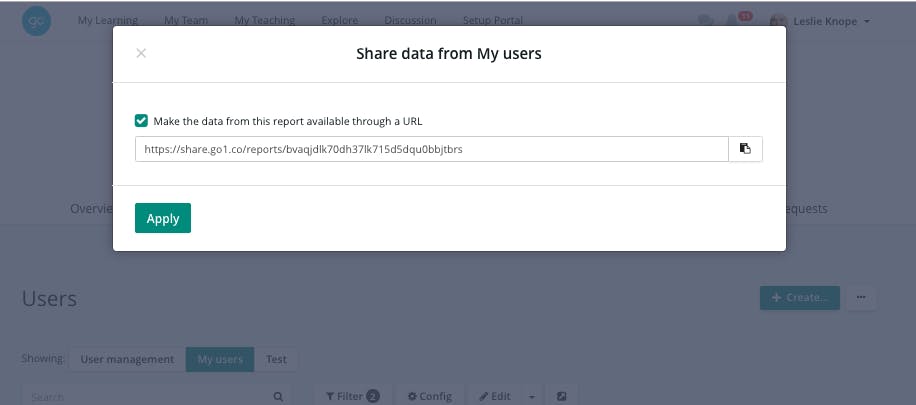Click the Go1 logo icon
The image size is (916, 405).
[36, 21]
